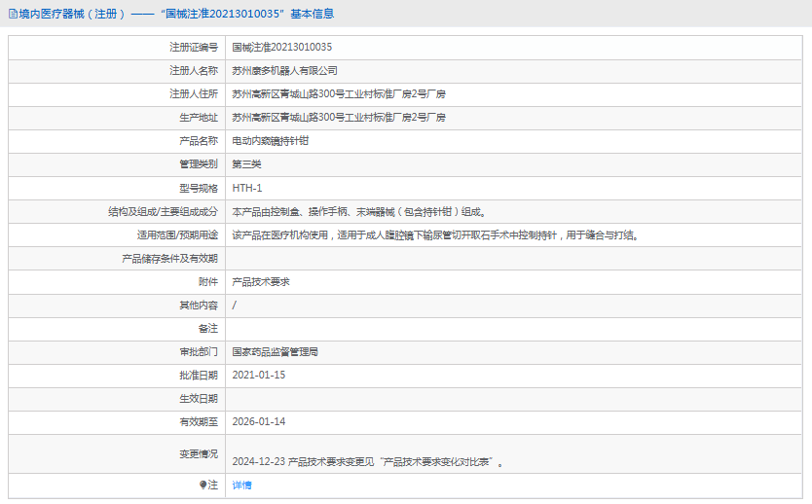Click the 结构及组成/主要组成成分 label
The image size is (812, 504).
tap(164, 212)
